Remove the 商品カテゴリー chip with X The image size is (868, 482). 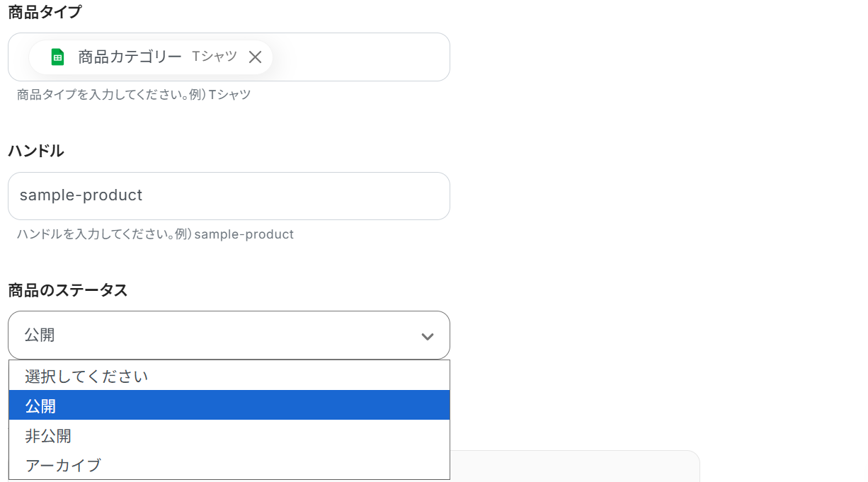click(x=256, y=57)
